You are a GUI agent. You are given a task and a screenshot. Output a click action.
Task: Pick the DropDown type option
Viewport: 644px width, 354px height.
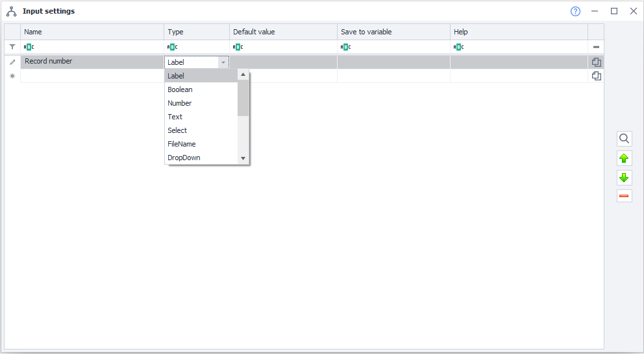tap(184, 158)
